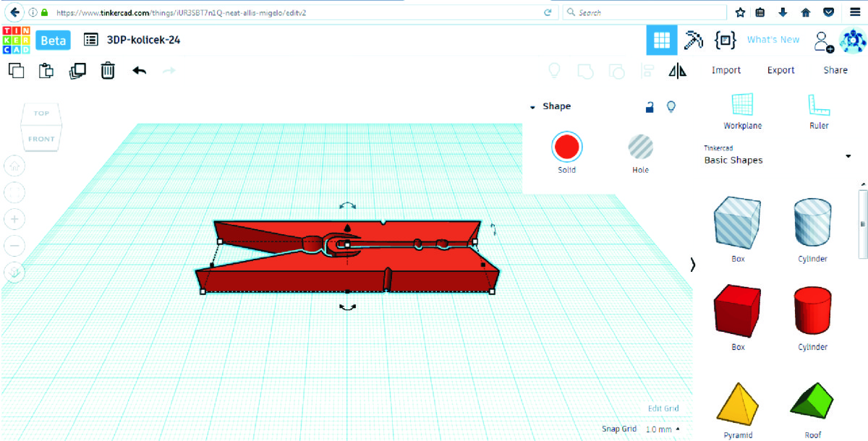Click the browser back button

(x=14, y=12)
